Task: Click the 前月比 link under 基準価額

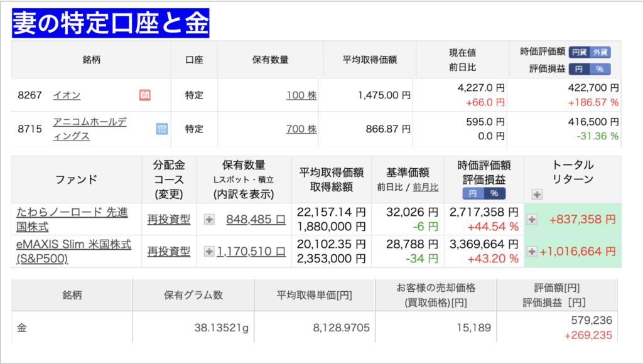Action: (x=425, y=187)
